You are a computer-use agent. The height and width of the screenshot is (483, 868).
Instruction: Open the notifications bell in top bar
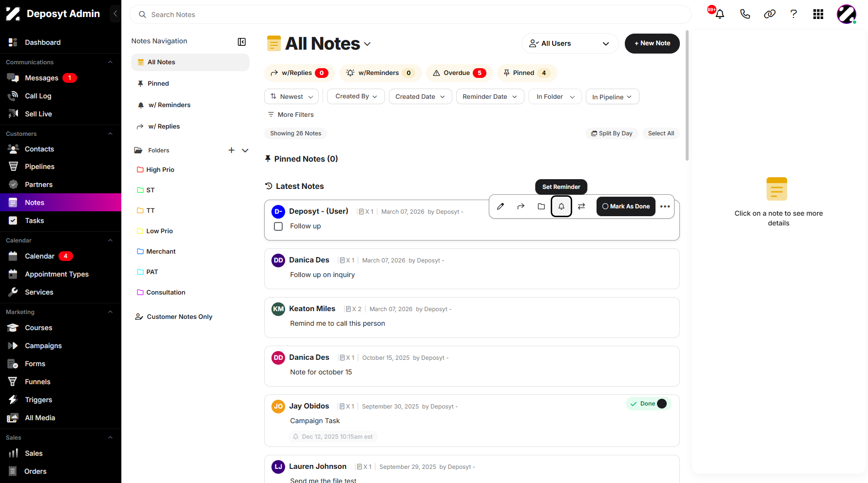(x=719, y=14)
